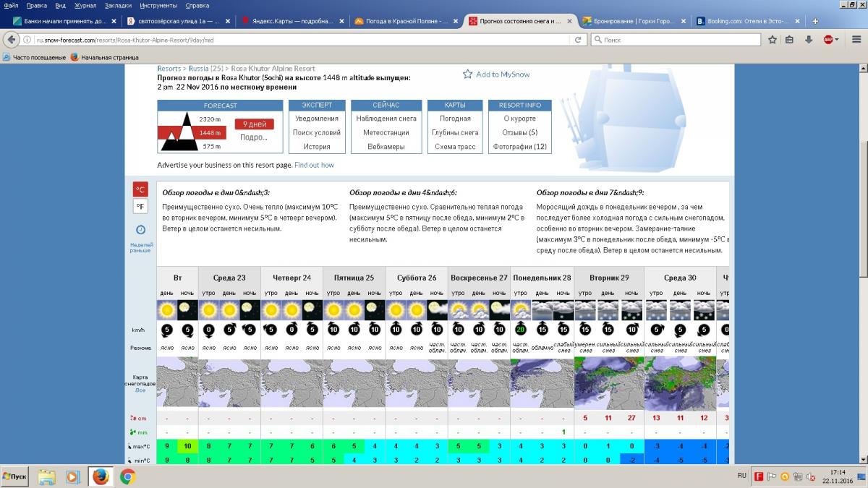Viewport: 868px width, 488px height.
Task: Click the red ABP adblock icon
Action: tap(827, 40)
